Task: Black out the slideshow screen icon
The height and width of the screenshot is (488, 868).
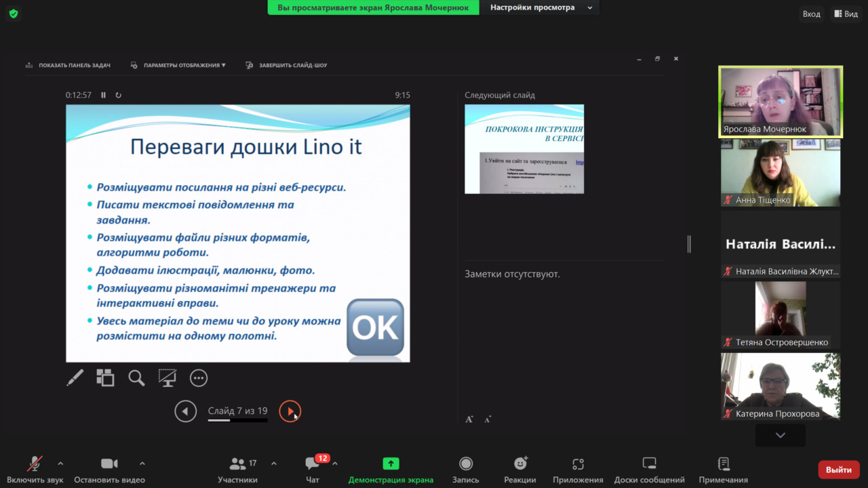Action: pos(167,378)
